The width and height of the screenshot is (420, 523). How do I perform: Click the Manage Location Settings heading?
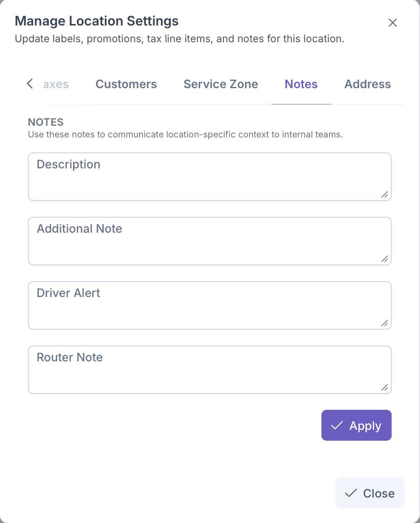pyautogui.click(x=96, y=21)
